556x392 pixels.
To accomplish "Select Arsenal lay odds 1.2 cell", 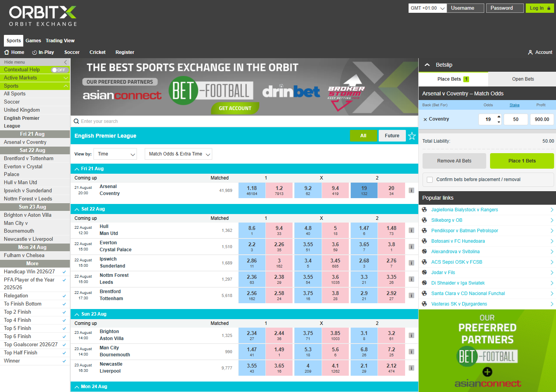I will pyautogui.click(x=279, y=190).
